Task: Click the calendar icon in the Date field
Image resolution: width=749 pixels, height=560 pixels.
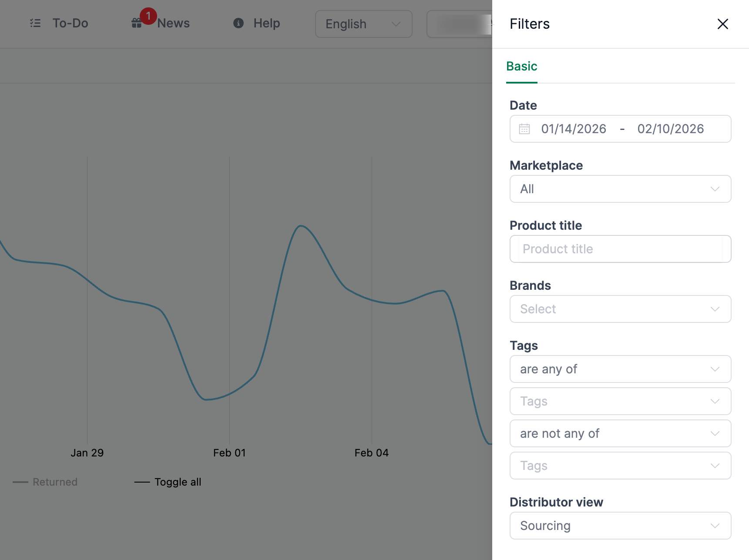Action: pyautogui.click(x=524, y=129)
